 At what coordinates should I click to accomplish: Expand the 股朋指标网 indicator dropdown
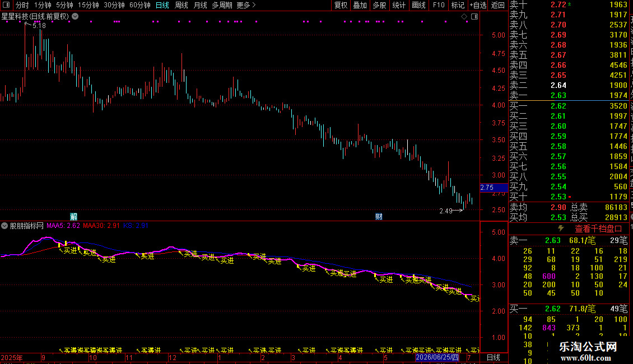(x=4, y=226)
